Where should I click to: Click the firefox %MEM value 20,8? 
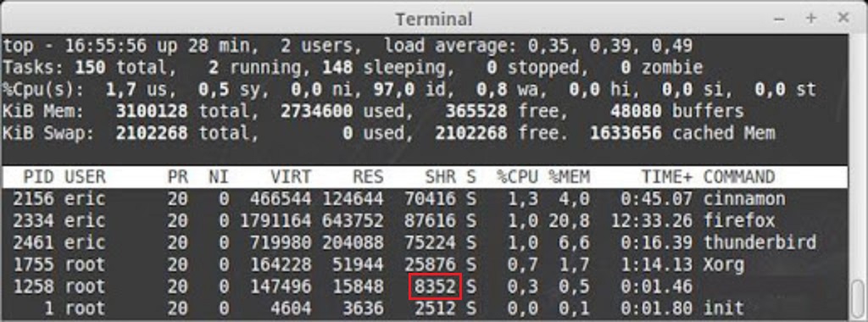(x=569, y=221)
